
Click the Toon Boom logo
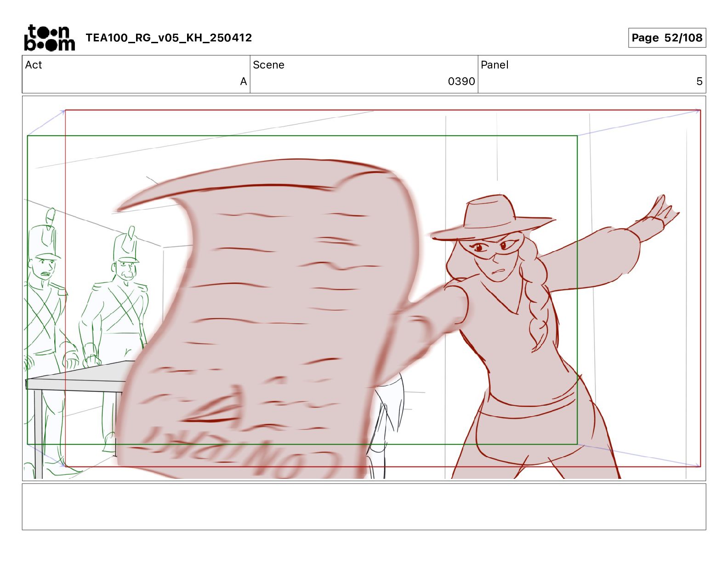point(49,38)
